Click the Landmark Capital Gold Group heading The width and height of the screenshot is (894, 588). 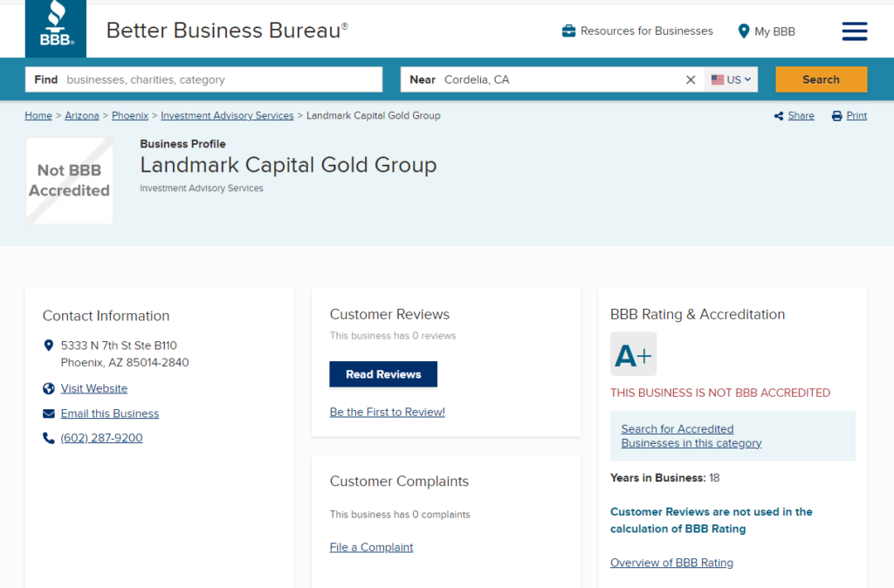288,165
